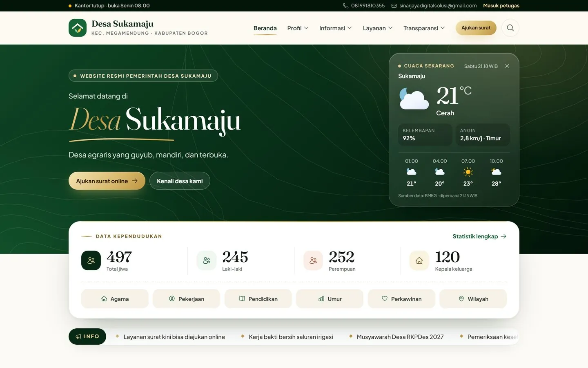588x368 pixels.
Task: Go to the Beranda menu item
Action: pos(265,28)
